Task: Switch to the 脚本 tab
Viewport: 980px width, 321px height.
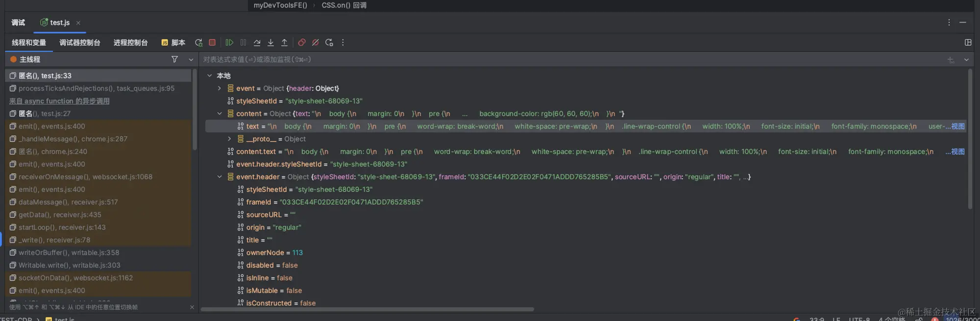Action: pos(173,43)
